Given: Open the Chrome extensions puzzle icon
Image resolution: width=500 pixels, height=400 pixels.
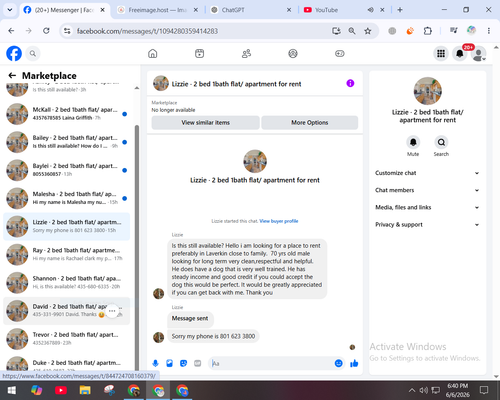Looking at the screenshot, I should point(427,31).
